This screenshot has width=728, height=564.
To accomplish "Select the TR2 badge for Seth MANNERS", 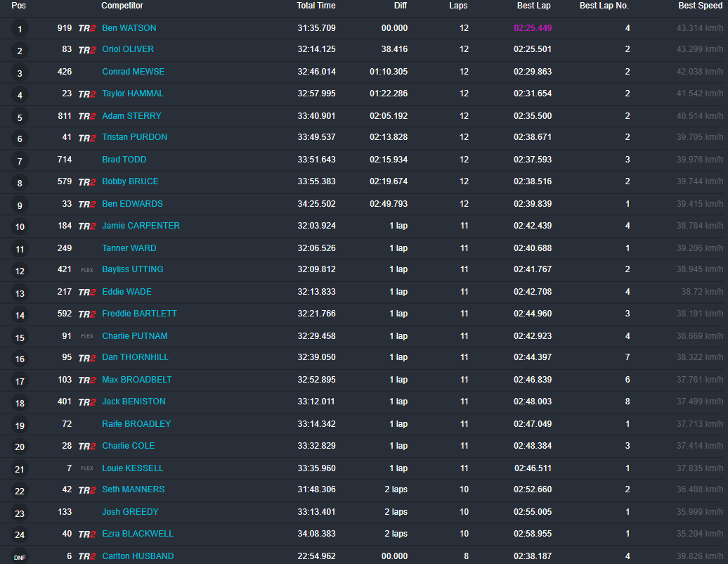I will click(86, 489).
